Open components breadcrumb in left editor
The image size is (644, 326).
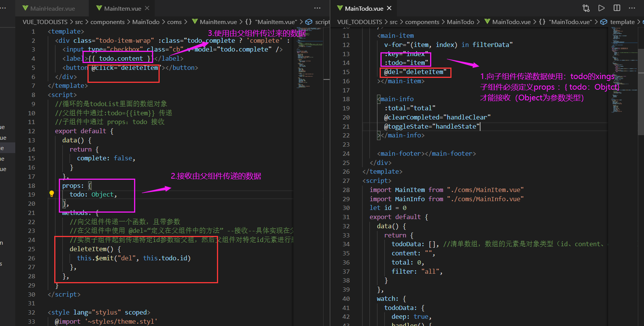107,22
